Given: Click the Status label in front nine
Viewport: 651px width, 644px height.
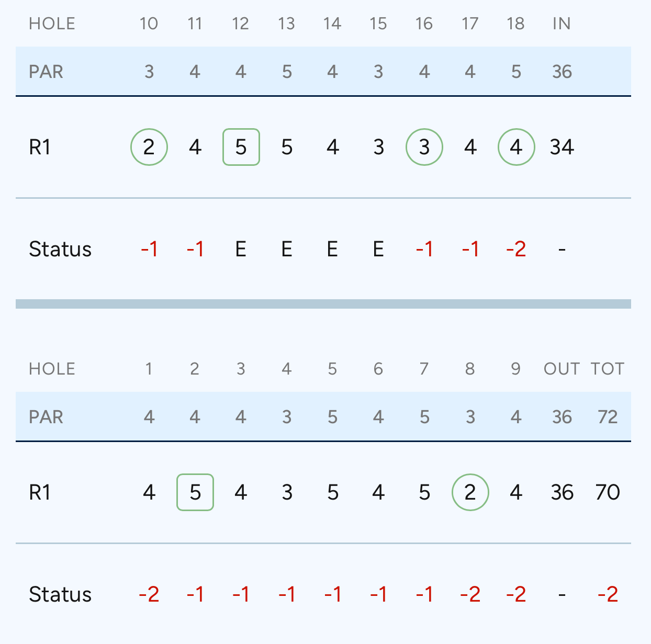Looking at the screenshot, I should pos(60,594).
